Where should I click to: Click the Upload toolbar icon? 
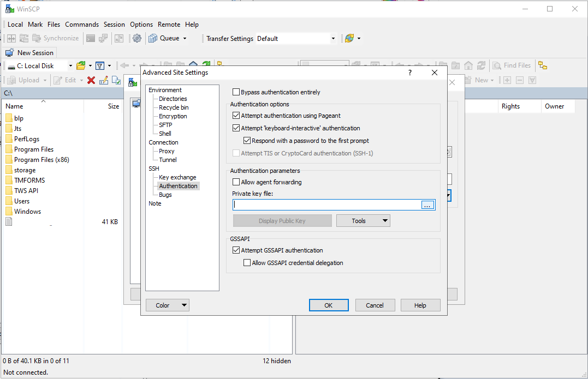pyautogui.click(x=11, y=80)
